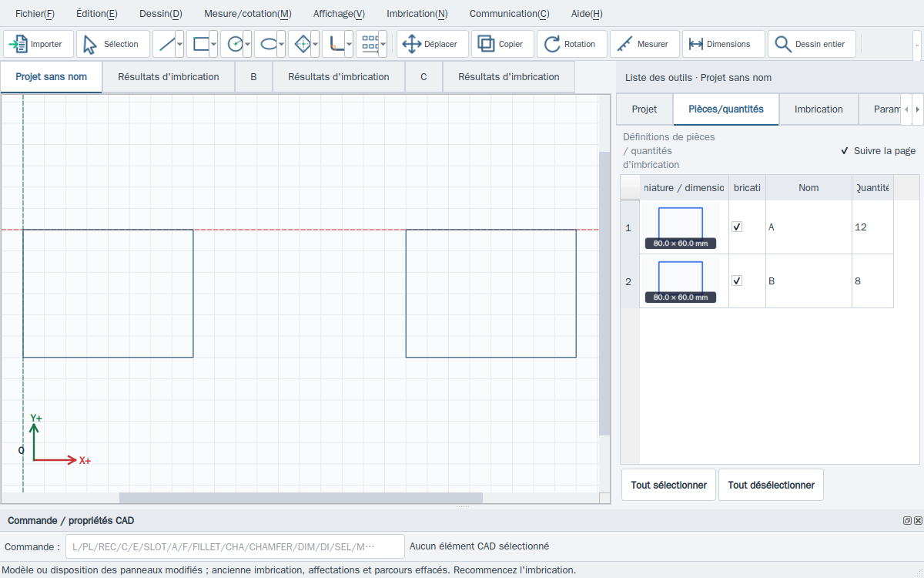Zoom to Dessin entier
The width and height of the screenshot is (924, 578).
pyautogui.click(x=812, y=44)
